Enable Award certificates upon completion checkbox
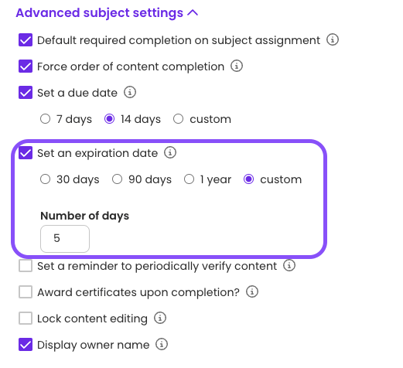 (x=26, y=292)
